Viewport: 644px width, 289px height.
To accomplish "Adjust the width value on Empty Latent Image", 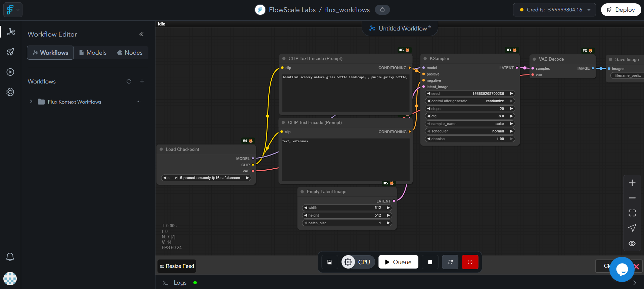I will tap(347, 208).
